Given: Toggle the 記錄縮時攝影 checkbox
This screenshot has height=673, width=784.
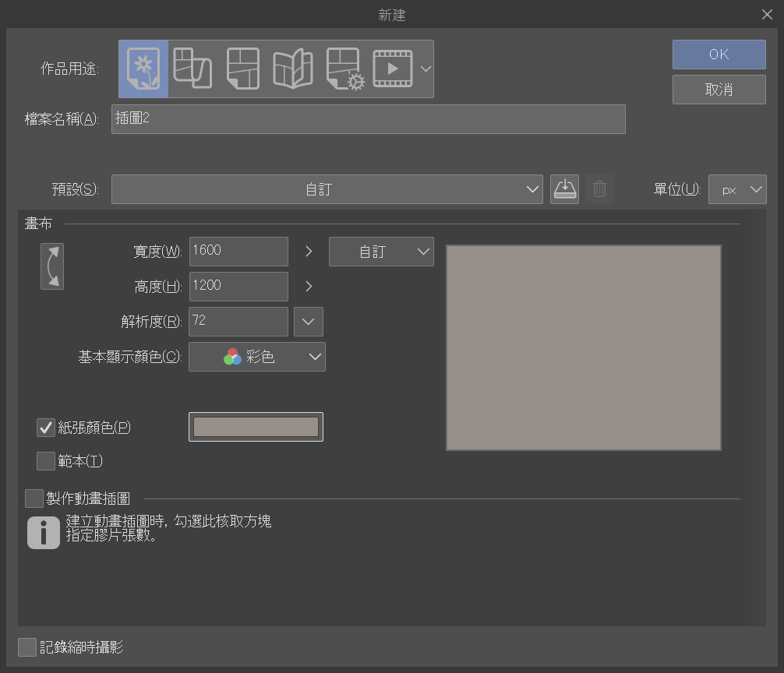Looking at the screenshot, I should click(27, 647).
